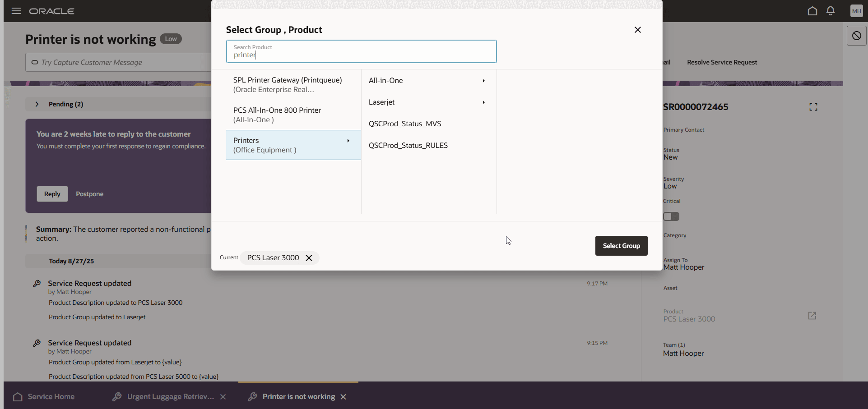Postpone the customer reply
This screenshot has width=868, height=409.
click(90, 194)
